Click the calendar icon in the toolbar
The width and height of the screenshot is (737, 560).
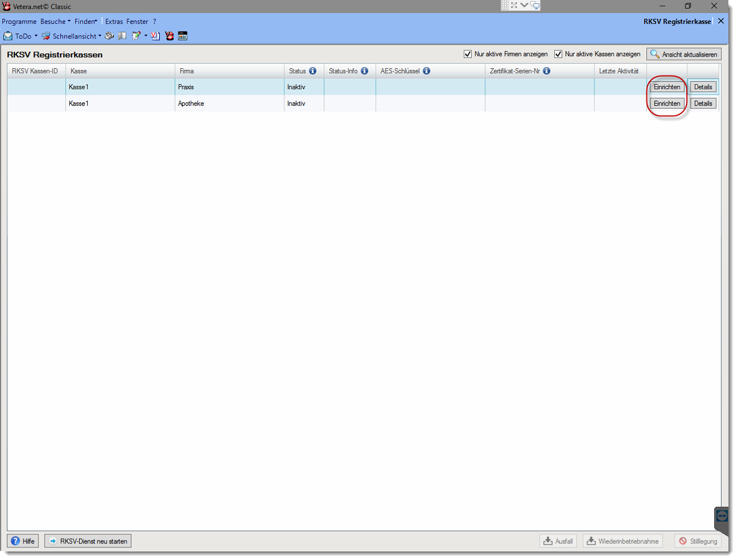click(183, 36)
